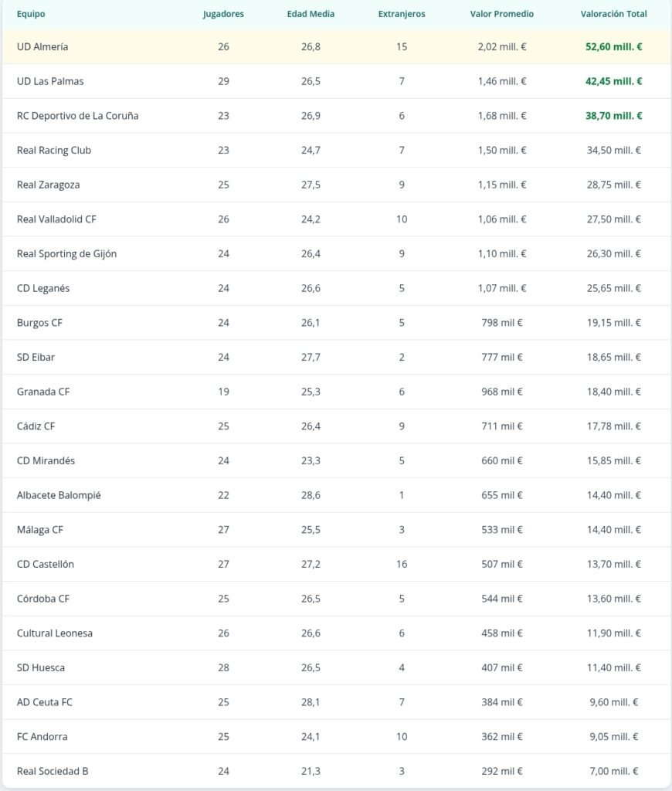
Task: Click the 52,60 mill. € total value
Action: (613, 47)
